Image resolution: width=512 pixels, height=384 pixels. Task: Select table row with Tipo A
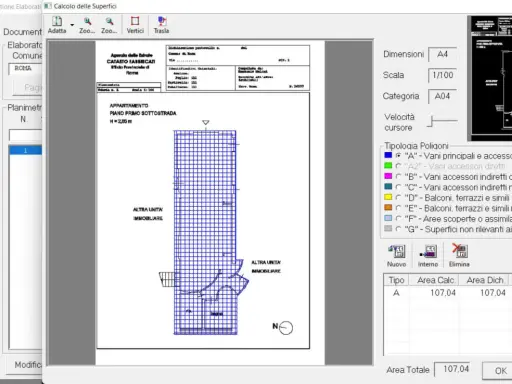(x=447, y=293)
